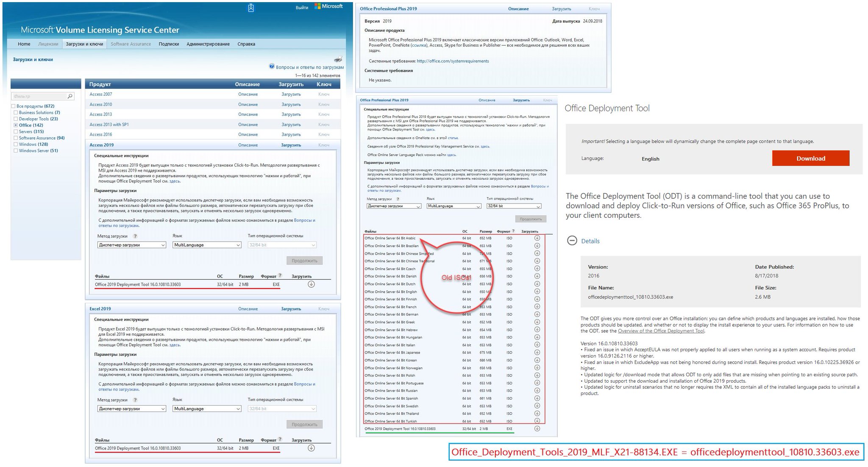Check the Servers (315) filter checkbox
Image resolution: width=868 pixels, height=467 pixels.
pyautogui.click(x=16, y=132)
